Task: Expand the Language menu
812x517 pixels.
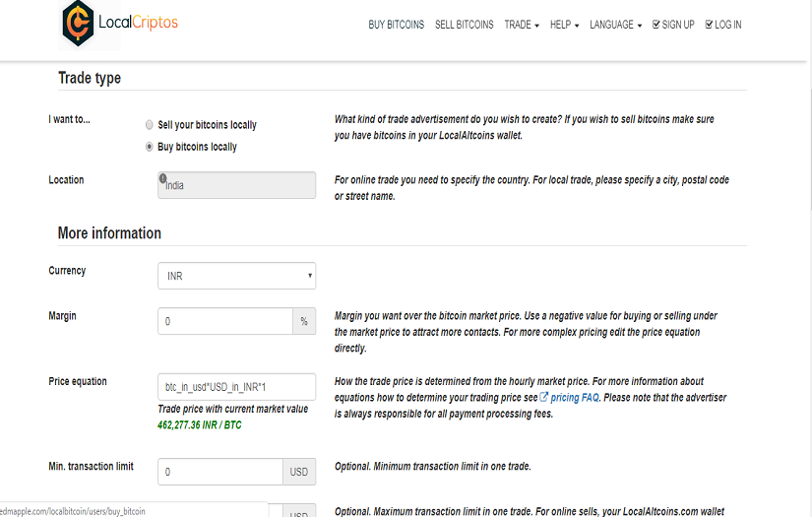Action: pos(616,25)
